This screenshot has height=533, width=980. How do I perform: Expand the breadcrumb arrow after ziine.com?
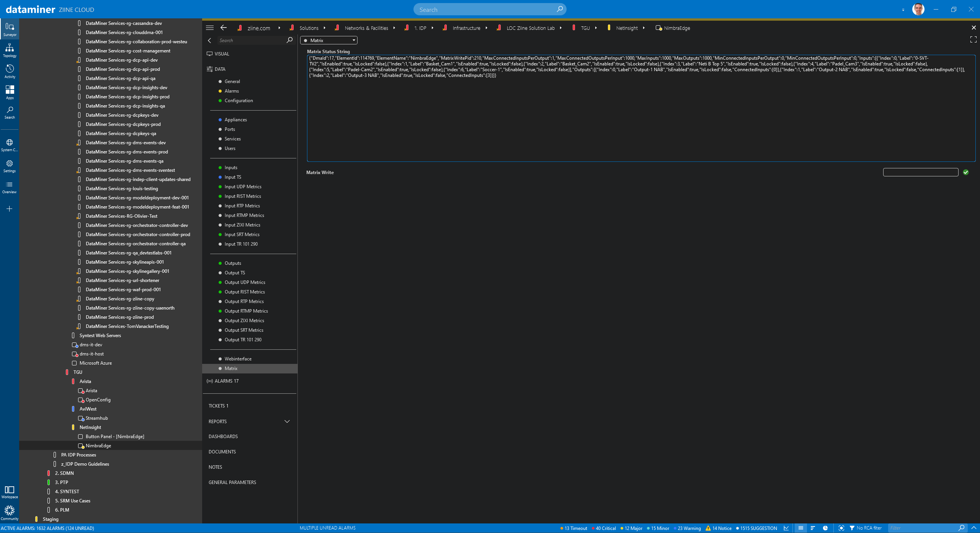click(x=279, y=28)
